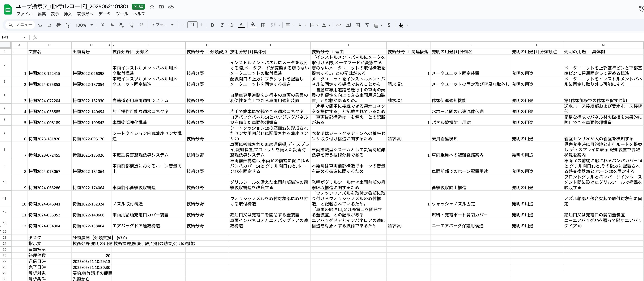Click the undo icon
644x281 pixels.
[40, 25]
